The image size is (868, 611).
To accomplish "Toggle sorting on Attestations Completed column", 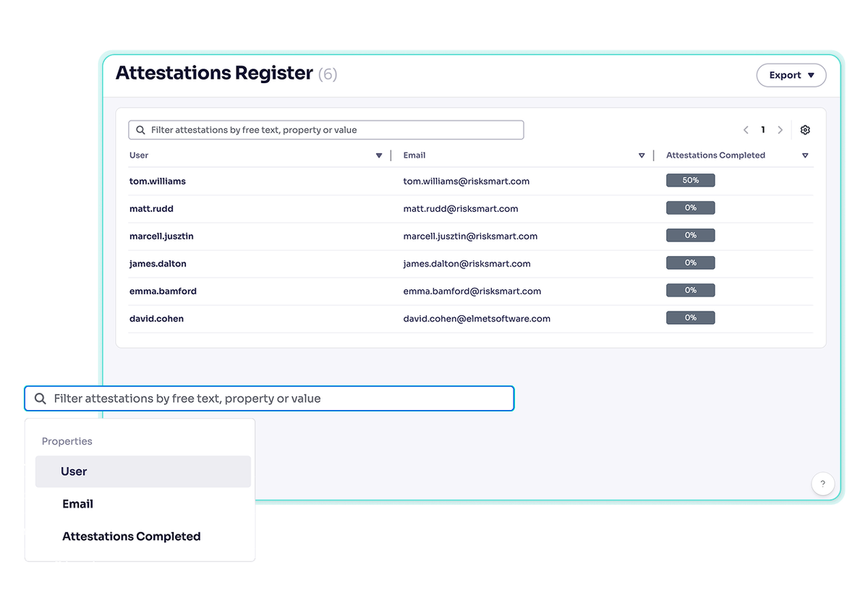I will point(805,155).
